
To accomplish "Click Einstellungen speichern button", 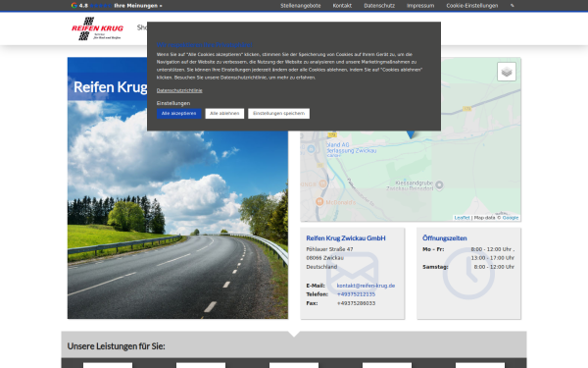I will [278, 114].
